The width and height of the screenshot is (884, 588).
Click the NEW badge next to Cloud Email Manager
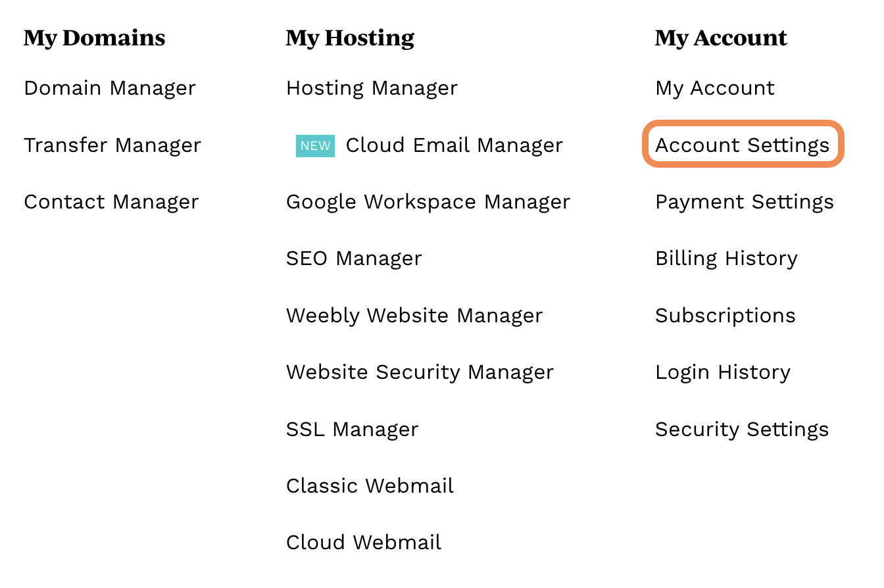click(x=315, y=145)
